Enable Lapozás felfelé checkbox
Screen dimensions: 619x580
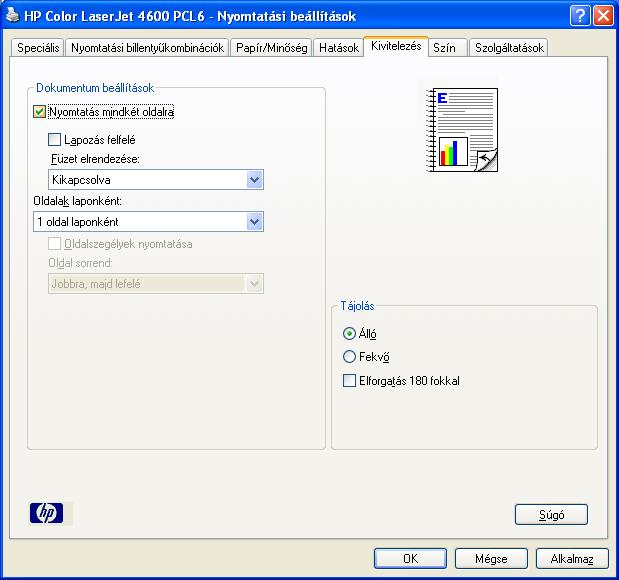pyautogui.click(x=54, y=139)
